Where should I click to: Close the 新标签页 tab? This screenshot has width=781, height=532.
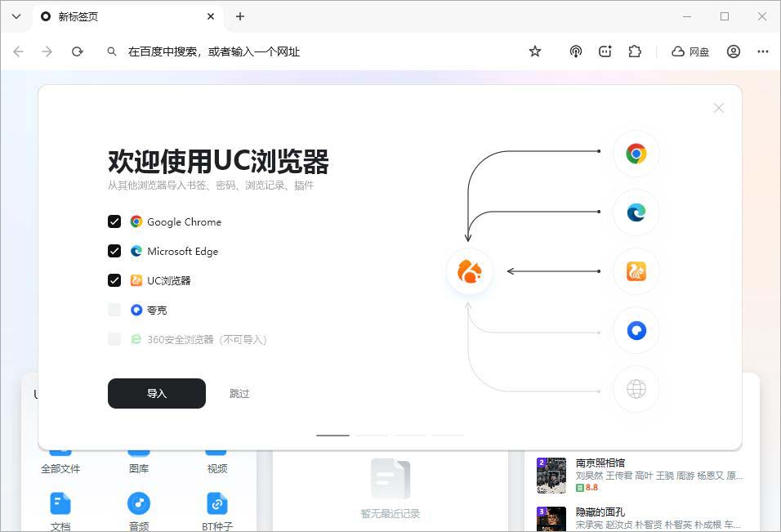point(211,16)
